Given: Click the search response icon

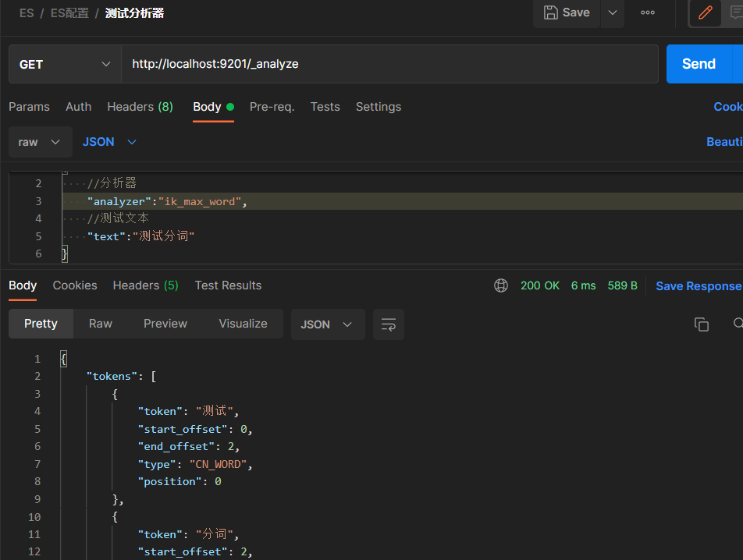Looking at the screenshot, I should (738, 324).
